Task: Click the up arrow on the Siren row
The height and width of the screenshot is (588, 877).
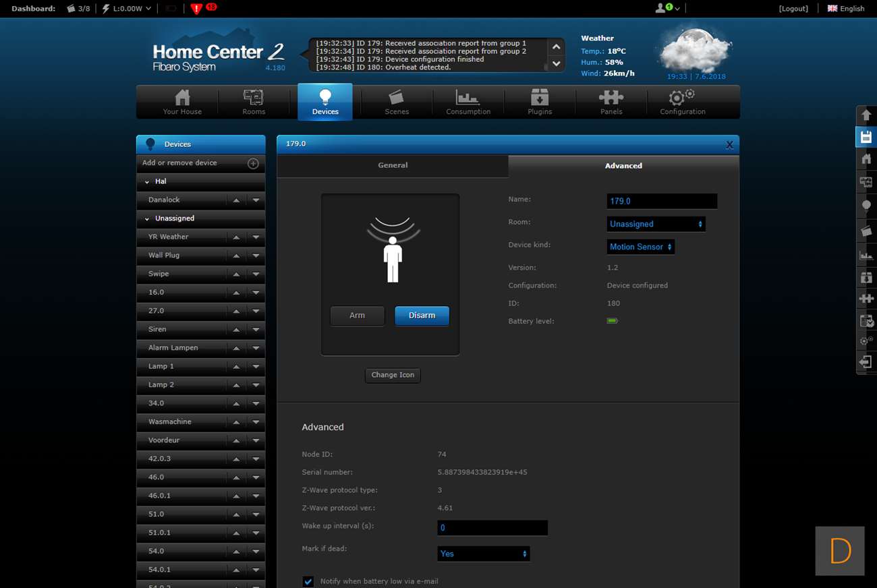Action: coord(236,330)
